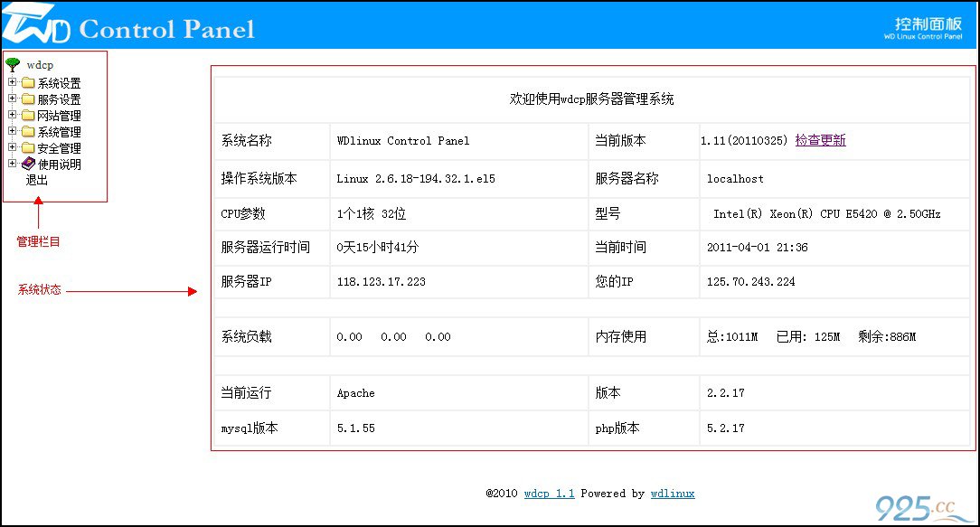Click the php version 5.2.17
The image size is (980, 527).
[726, 428]
